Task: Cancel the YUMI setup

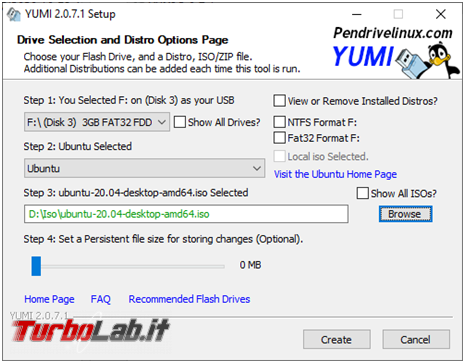Action: pos(416,340)
